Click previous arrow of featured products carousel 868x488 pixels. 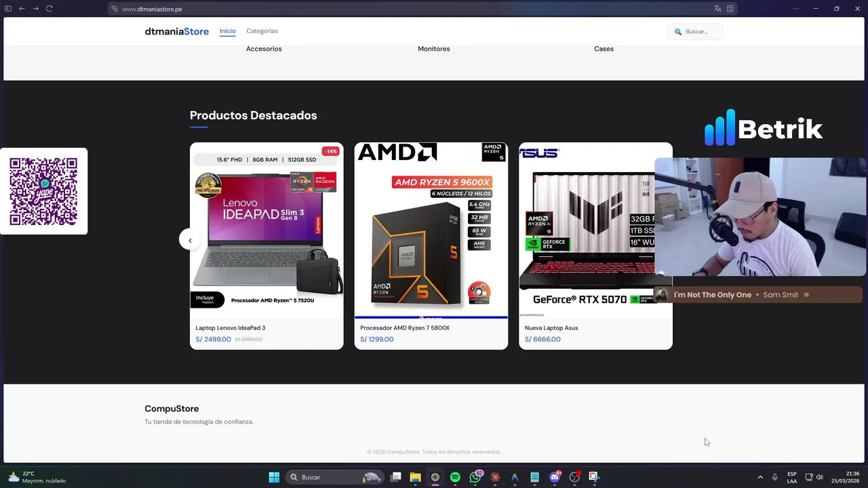190,240
